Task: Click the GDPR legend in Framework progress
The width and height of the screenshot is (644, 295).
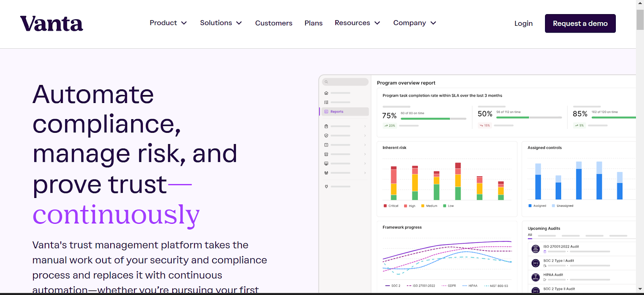Action: 449,286
